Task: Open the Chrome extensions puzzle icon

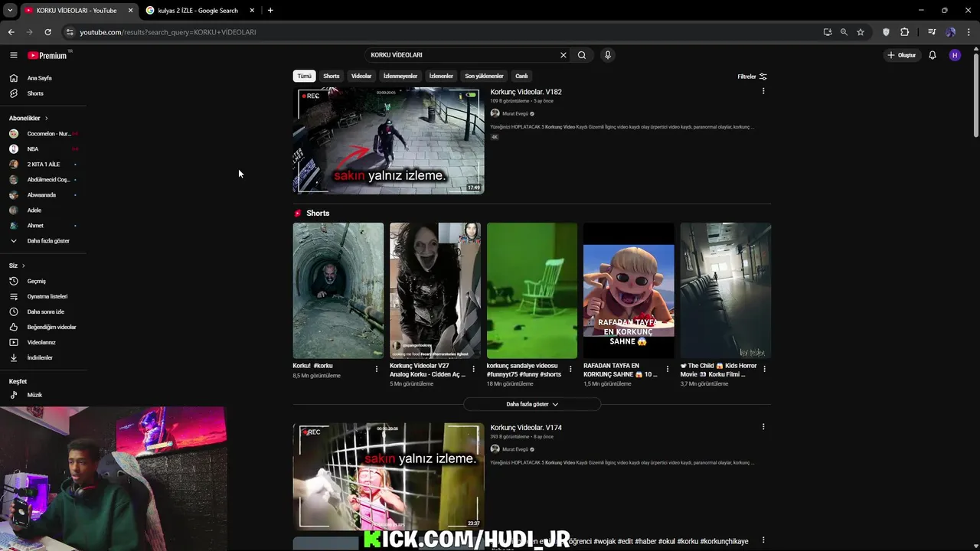Action: [x=905, y=32]
